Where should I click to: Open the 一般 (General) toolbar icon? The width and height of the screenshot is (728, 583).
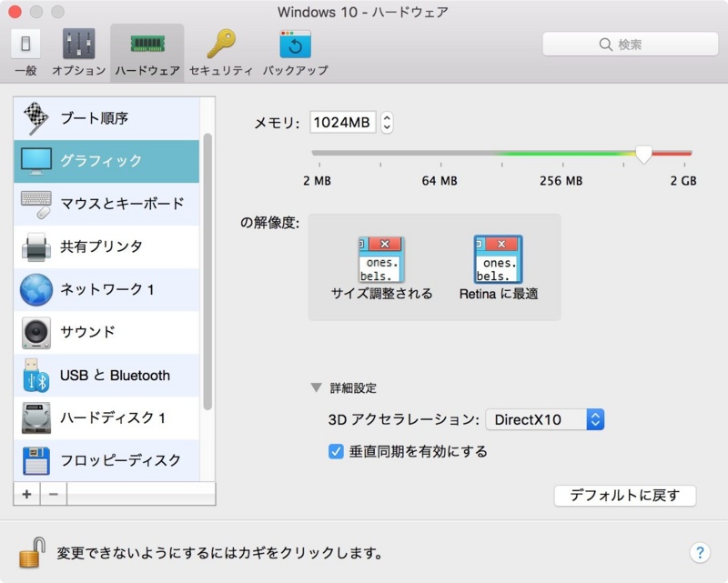25,44
